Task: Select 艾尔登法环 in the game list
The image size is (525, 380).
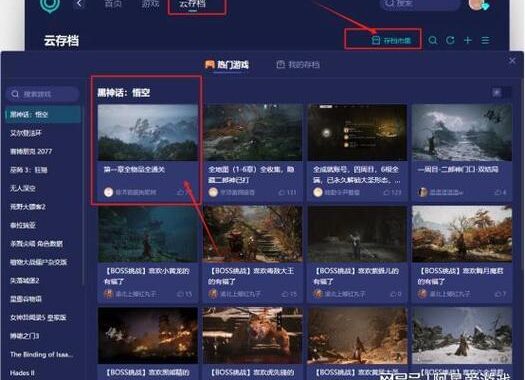Action: coord(26,133)
